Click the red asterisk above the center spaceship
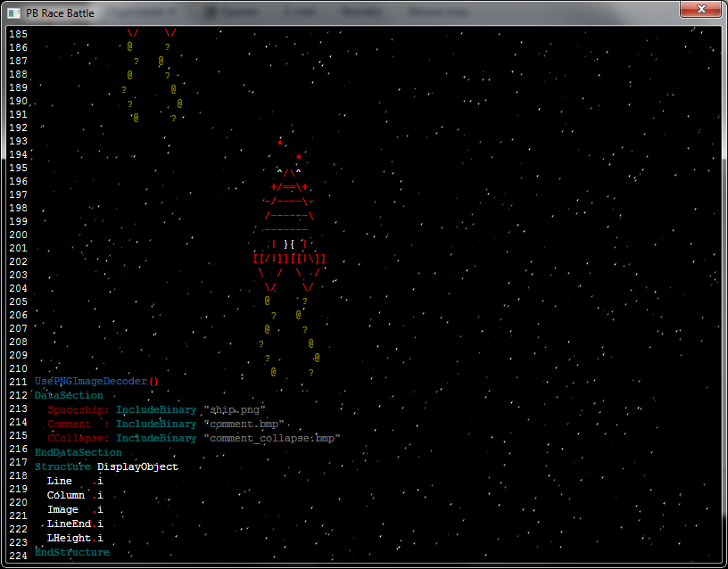 coord(280,143)
